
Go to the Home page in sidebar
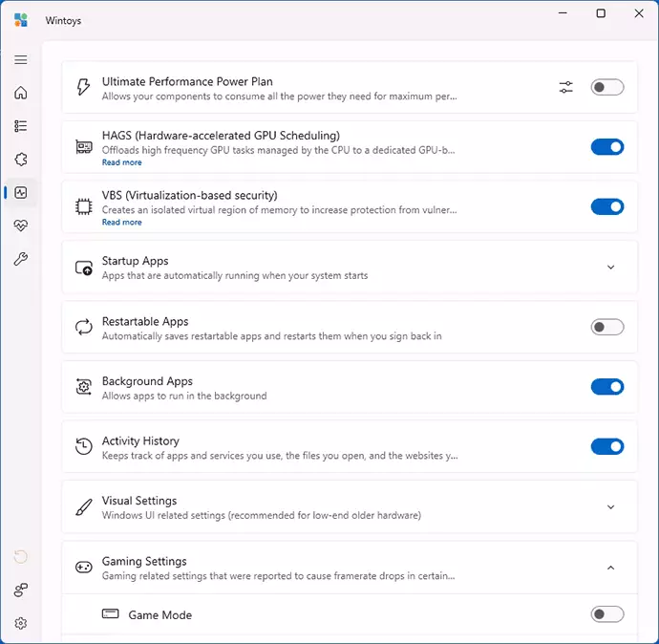pyautogui.click(x=21, y=93)
